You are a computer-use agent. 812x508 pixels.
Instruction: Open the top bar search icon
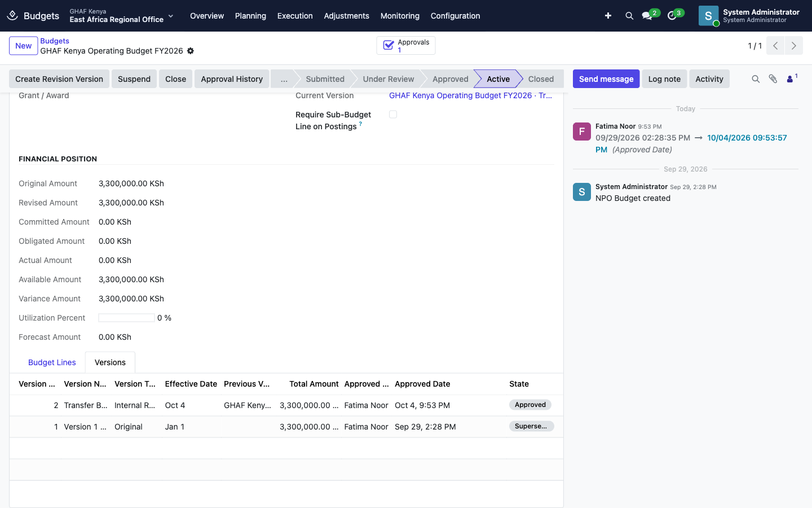pos(629,16)
